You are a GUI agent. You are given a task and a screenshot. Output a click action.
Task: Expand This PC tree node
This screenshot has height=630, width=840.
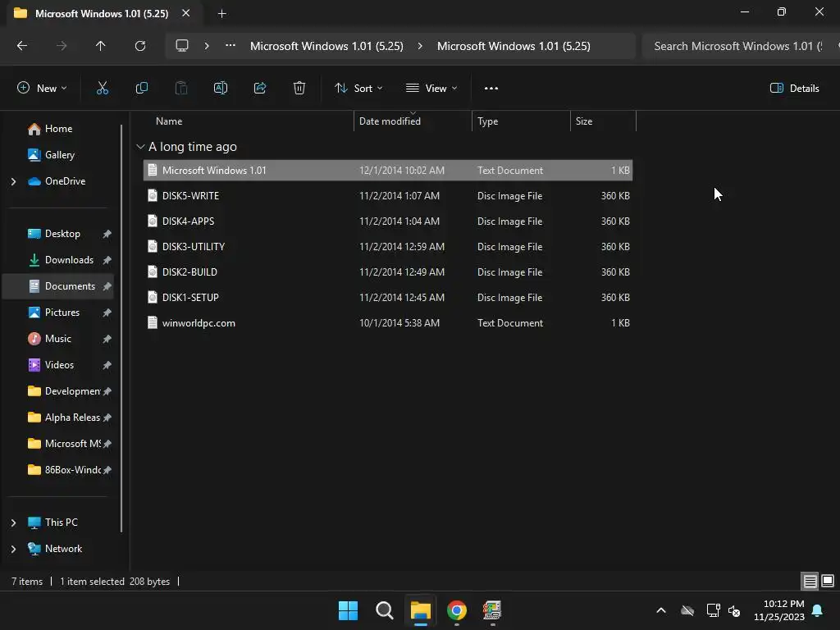[13, 523]
